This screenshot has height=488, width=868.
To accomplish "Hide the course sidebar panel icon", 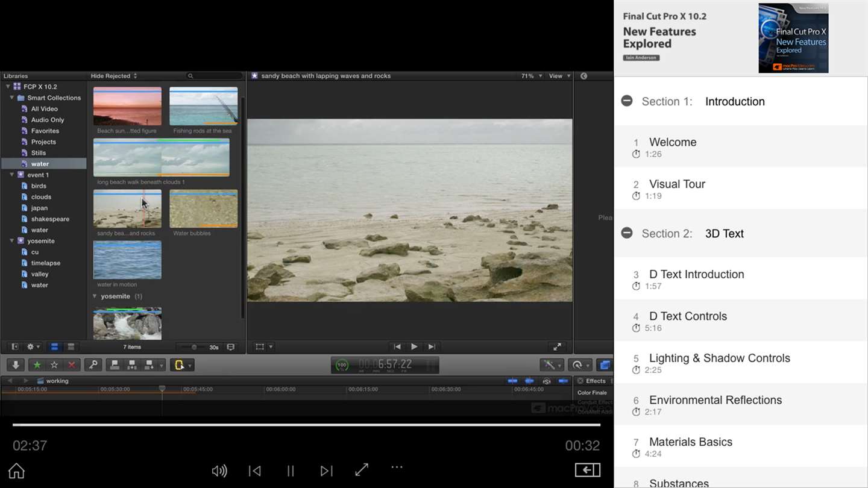I will tap(587, 470).
